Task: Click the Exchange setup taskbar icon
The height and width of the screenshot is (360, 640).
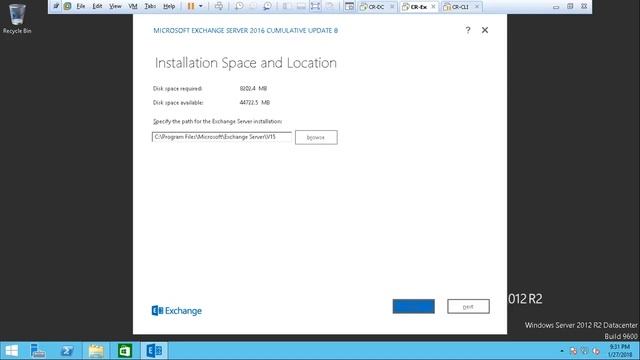Action: tap(154, 351)
